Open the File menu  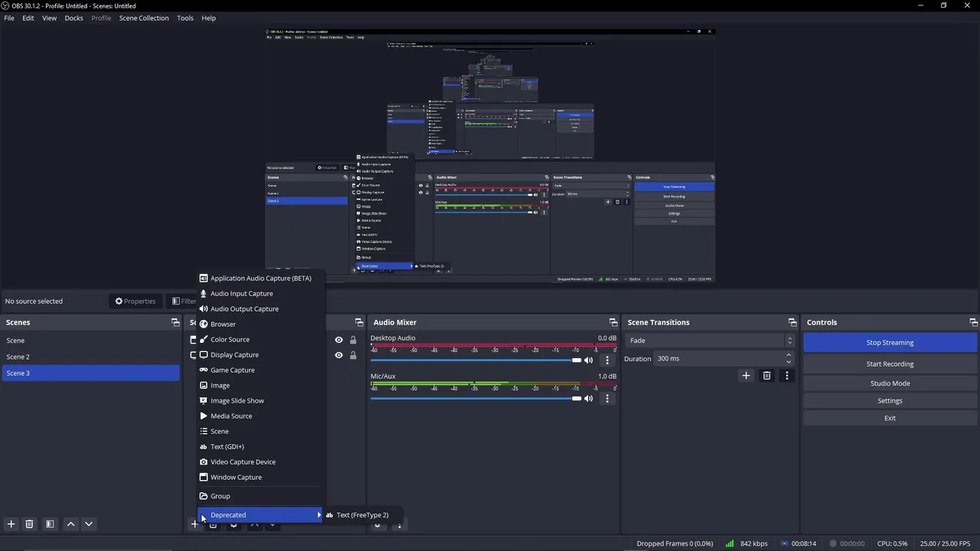tap(9, 18)
